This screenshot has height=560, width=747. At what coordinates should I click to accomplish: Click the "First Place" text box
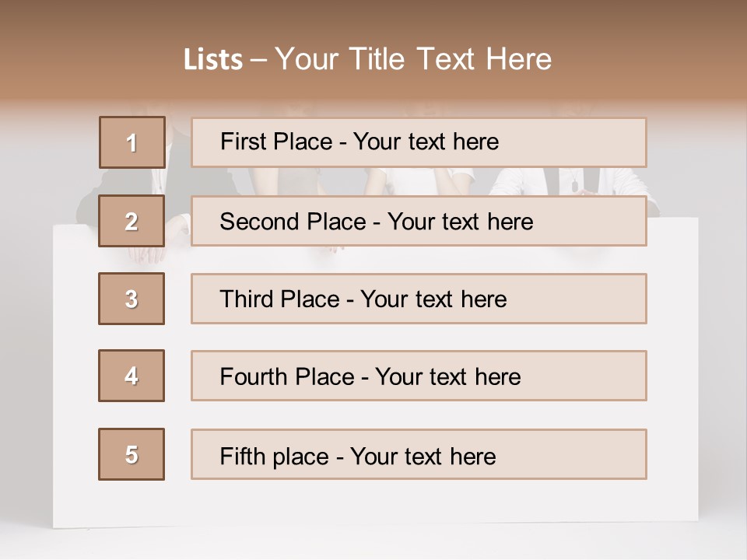click(419, 142)
